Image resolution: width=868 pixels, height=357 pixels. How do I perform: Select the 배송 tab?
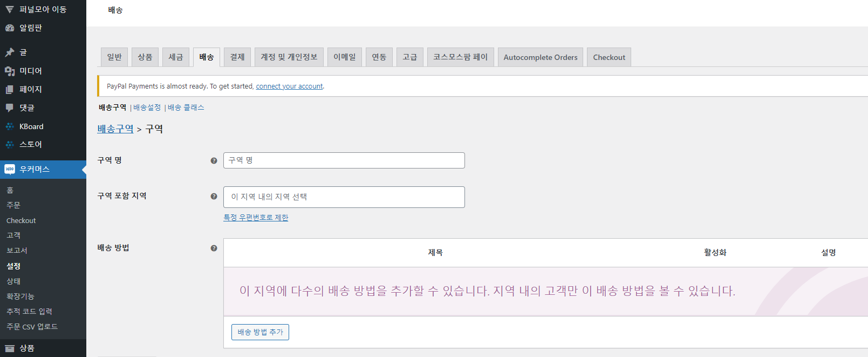tap(207, 57)
